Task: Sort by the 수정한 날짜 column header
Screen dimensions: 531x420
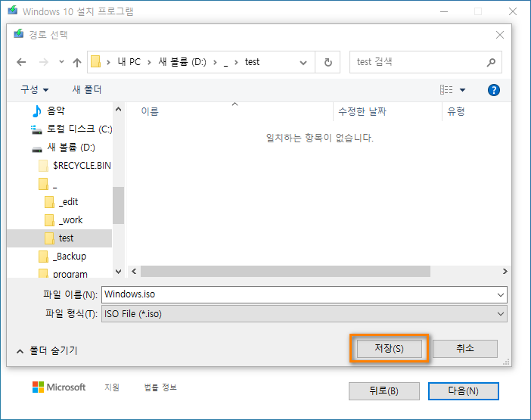Action: click(362, 111)
